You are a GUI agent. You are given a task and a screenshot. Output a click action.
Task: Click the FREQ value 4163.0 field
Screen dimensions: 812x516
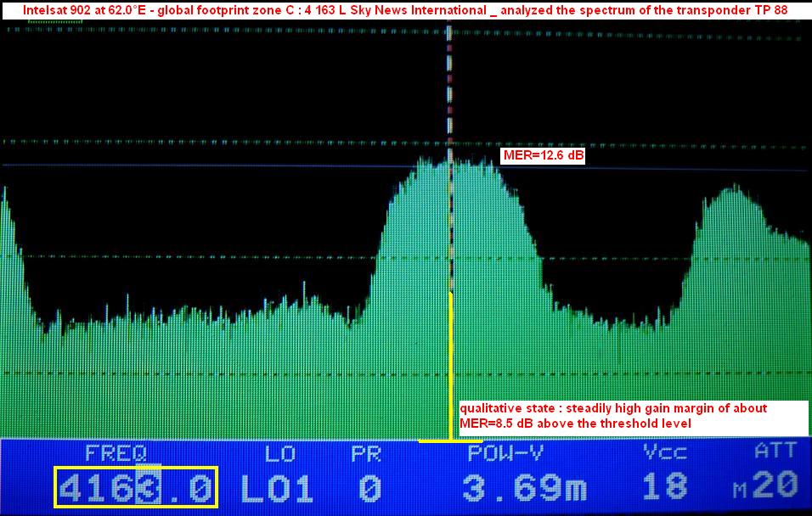tap(136, 487)
